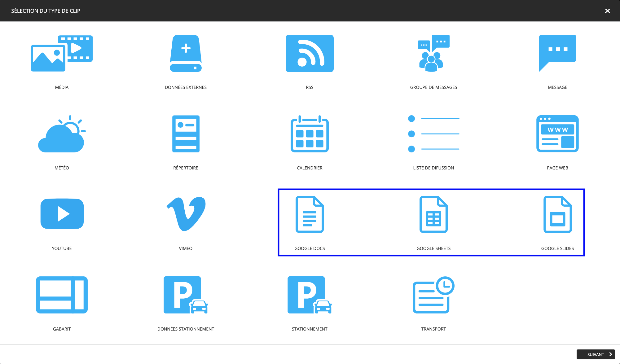Image resolution: width=620 pixels, height=364 pixels.
Task: Click the DONNÉES STATIONNEMENT label
Action: [186, 329]
